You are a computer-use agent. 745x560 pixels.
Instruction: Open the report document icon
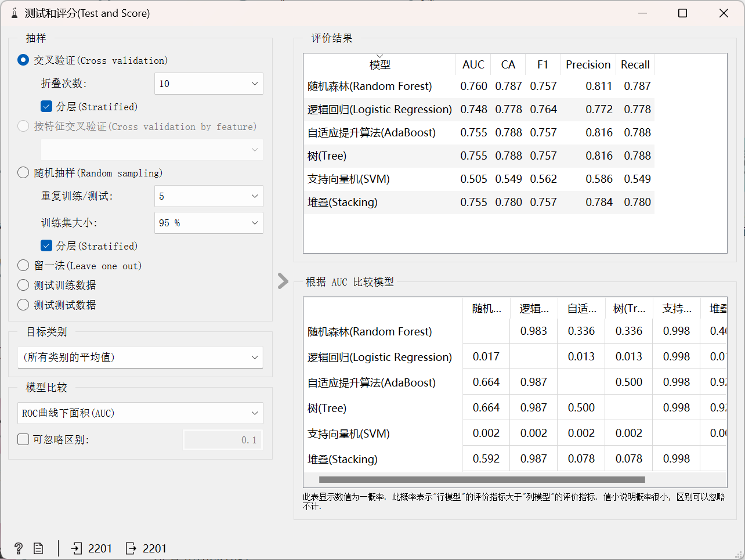click(x=38, y=548)
